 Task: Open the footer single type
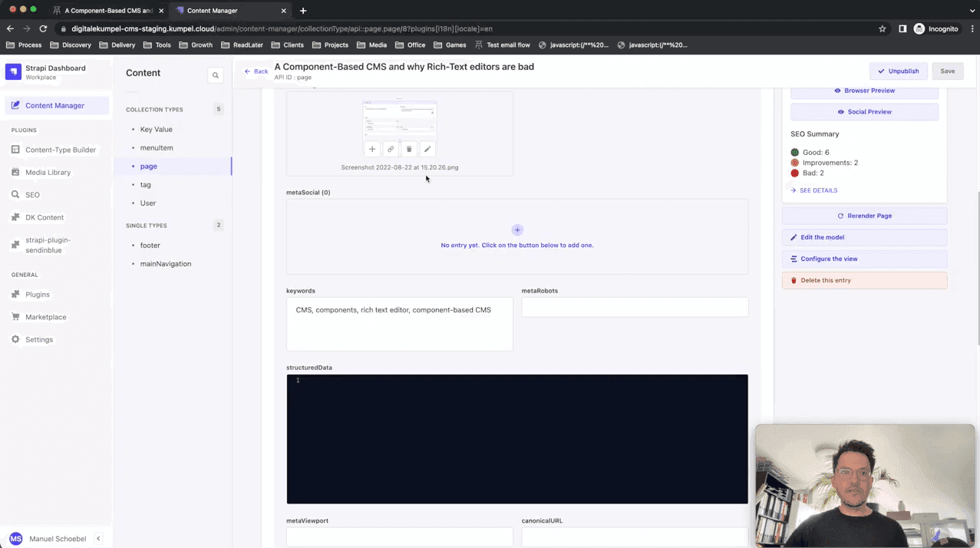(x=150, y=246)
